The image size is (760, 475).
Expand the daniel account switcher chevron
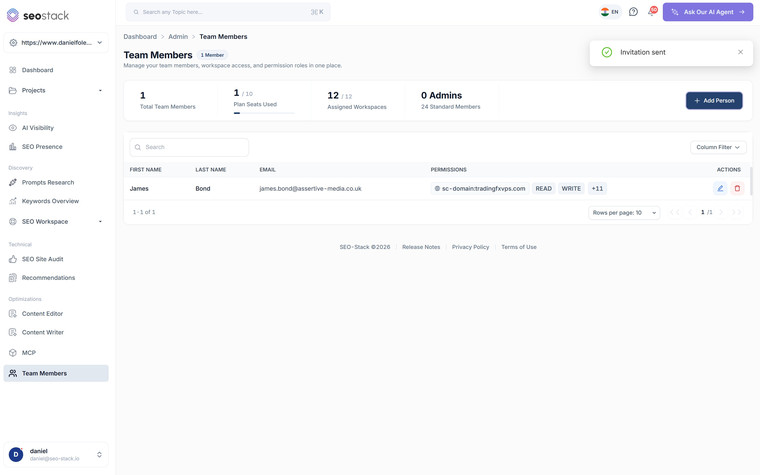pos(99,455)
